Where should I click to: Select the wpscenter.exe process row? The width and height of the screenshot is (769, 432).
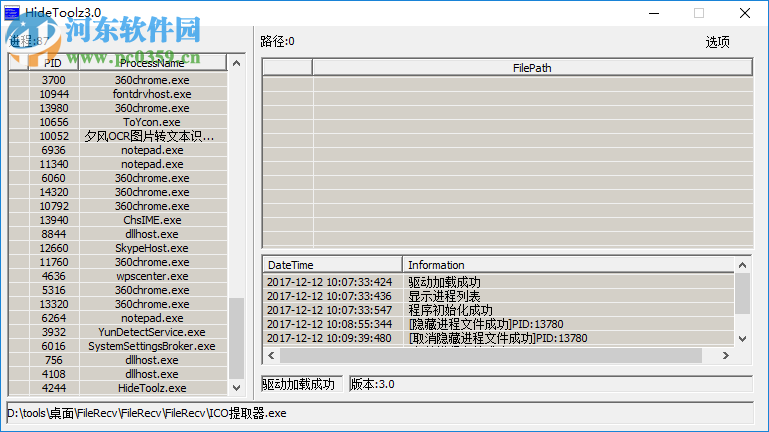pos(118,276)
